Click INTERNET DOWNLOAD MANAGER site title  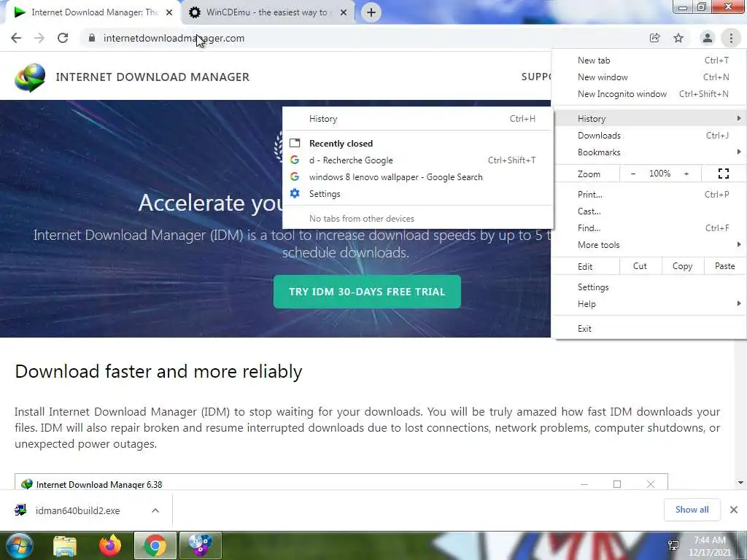coord(152,77)
